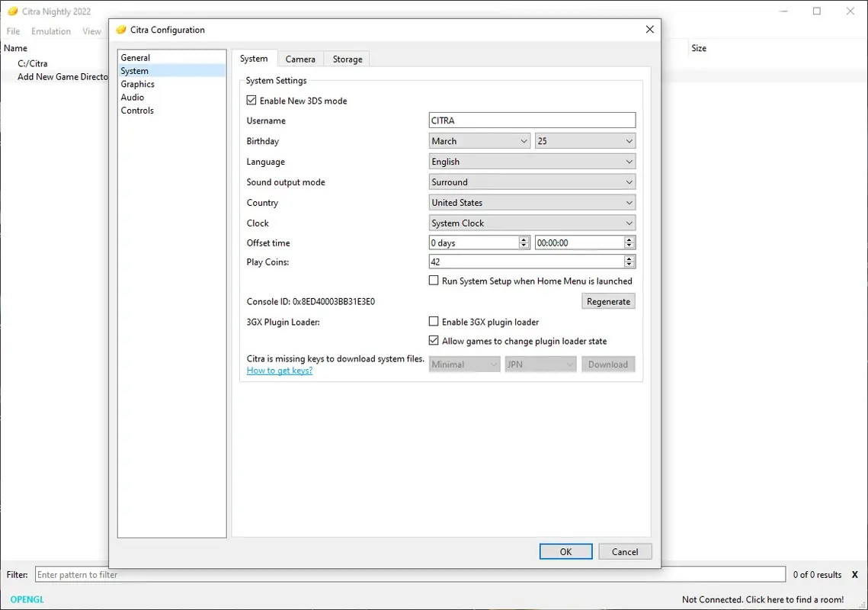
Task: Click the Citra icon in the dialog title bar
Action: (x=120, y=29)
